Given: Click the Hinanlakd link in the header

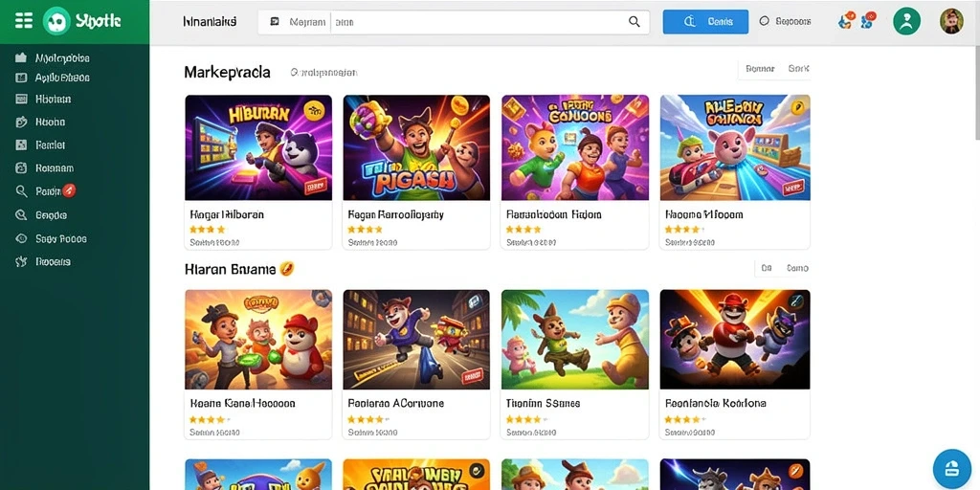Looking at the screenshot, I should (x=210, y=22).
